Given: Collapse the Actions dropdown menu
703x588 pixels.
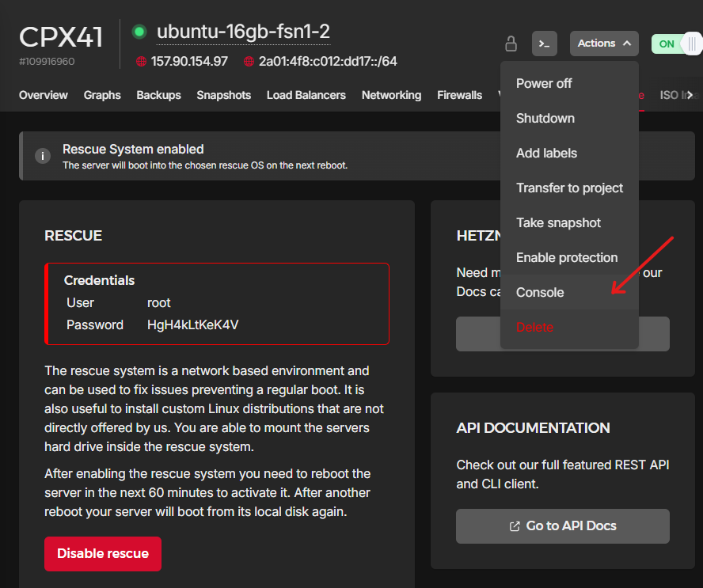Looking at the screenshot, I should pyautogui.click(x=604, y=44).
